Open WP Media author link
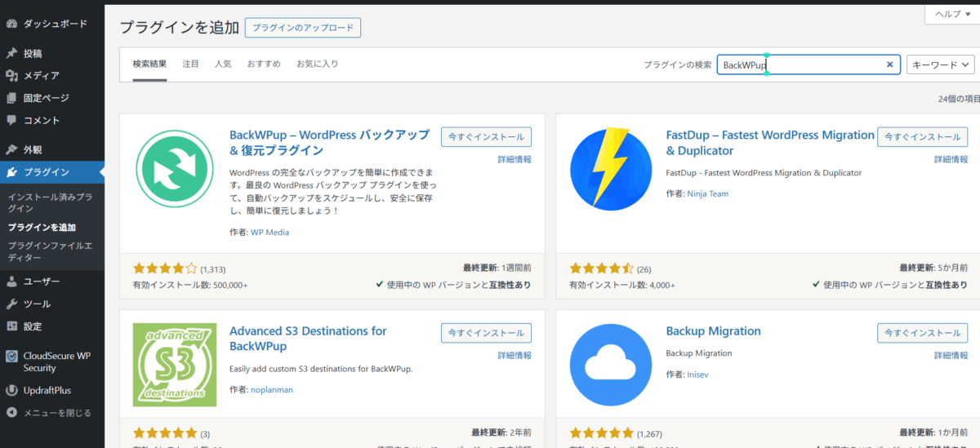Viewport: 980px width, 448px height. 270,233
